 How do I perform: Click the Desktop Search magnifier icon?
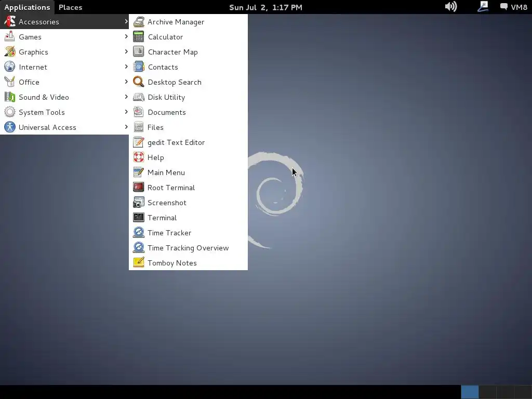tap(138, 82)
